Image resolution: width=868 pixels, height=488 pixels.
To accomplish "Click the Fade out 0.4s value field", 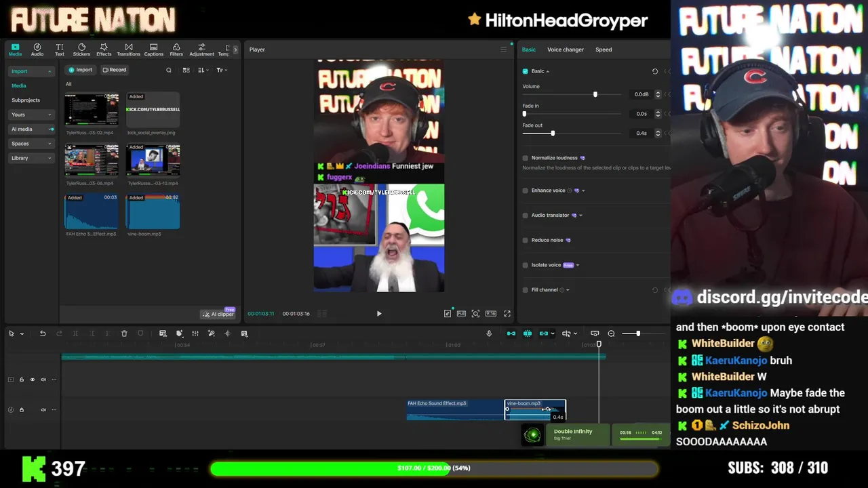I will coord(642,134).
